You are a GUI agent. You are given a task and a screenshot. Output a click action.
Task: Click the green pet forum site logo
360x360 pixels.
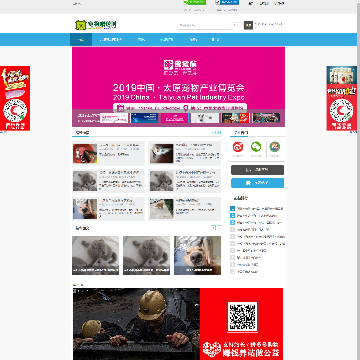96,25
